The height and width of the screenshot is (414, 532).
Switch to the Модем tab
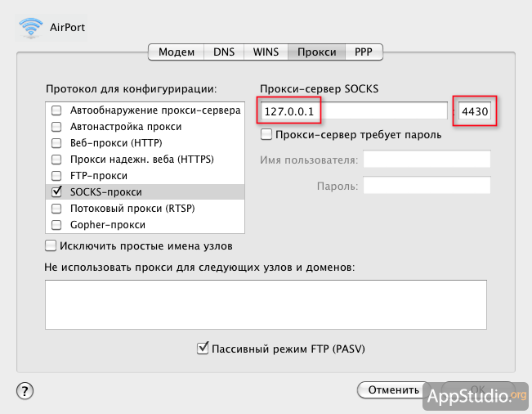(177, 52)
